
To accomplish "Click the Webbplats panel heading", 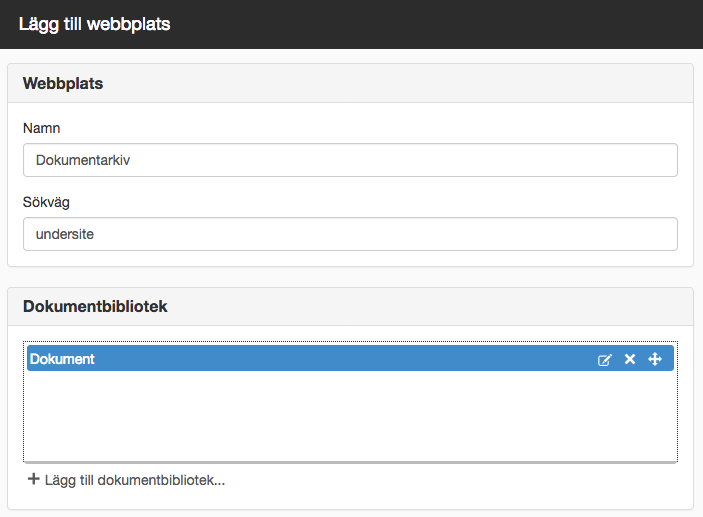I will coord(63,83).
